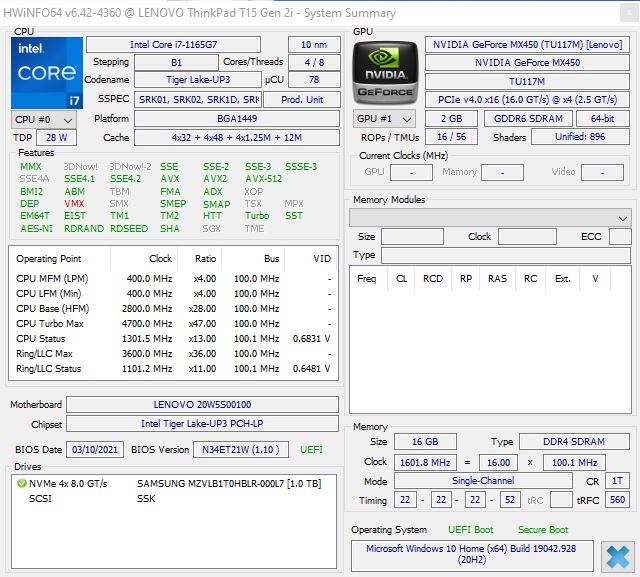Select the CPU MFM (LPM) row
The image size is (640, 577).
(x=173, y=279)
